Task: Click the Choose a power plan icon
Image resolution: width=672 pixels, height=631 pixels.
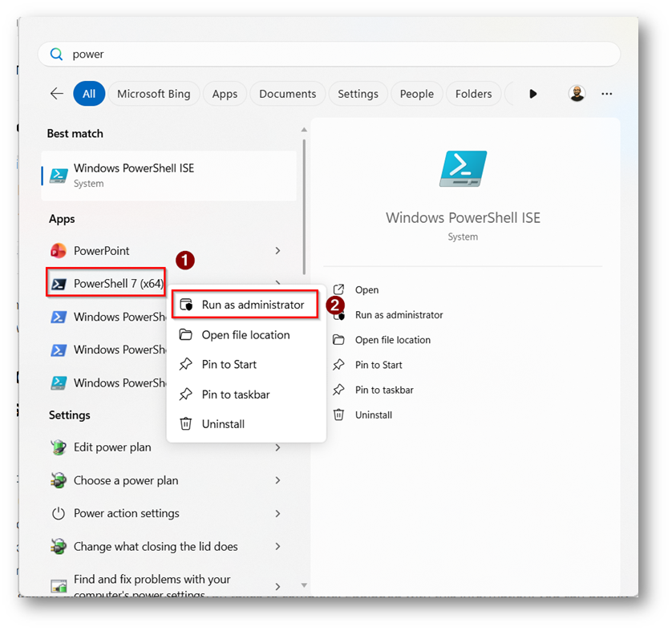Action: coord(59,480)
